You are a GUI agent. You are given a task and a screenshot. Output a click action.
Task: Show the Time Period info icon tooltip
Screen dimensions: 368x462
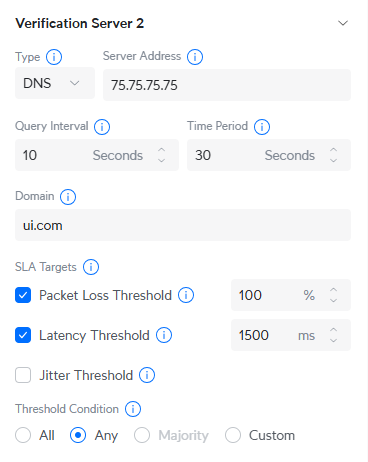click(262, 127)
